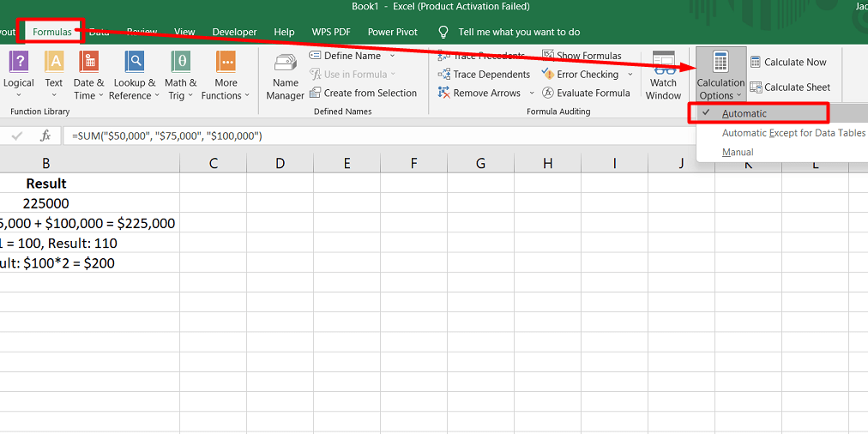Open Math & Trig functions
Viewport: 868px width, 434px height.
[180, 62]
